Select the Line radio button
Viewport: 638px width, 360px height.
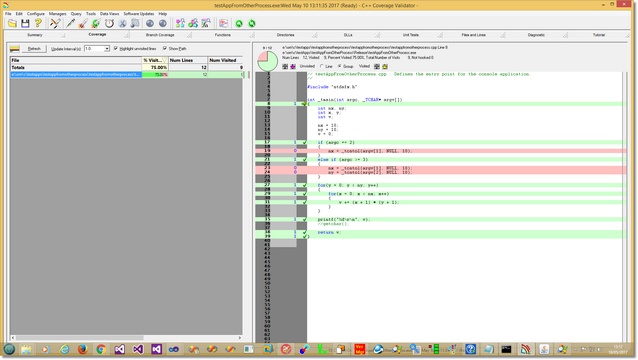point(322,66)
